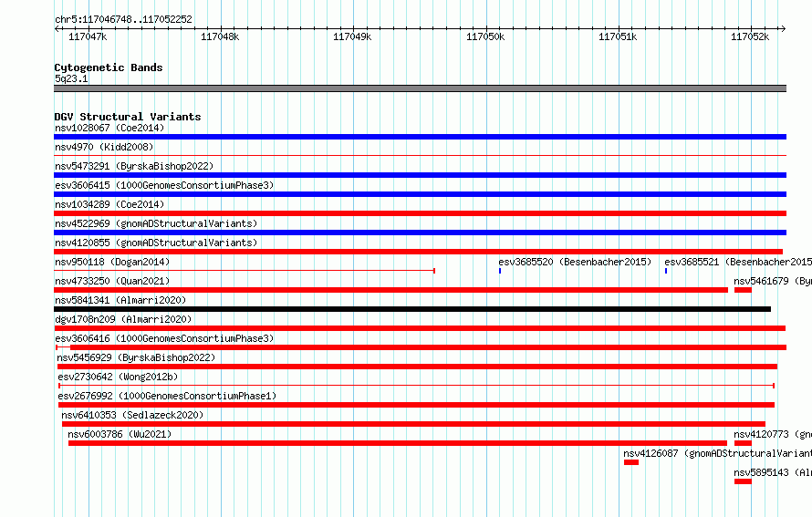
Task: Open the nsv5895143 variant label
Action: [773, 472]
